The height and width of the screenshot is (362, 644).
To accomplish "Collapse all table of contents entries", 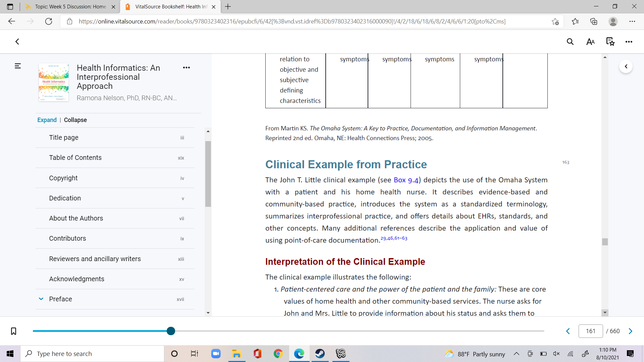I will [75, 120].
